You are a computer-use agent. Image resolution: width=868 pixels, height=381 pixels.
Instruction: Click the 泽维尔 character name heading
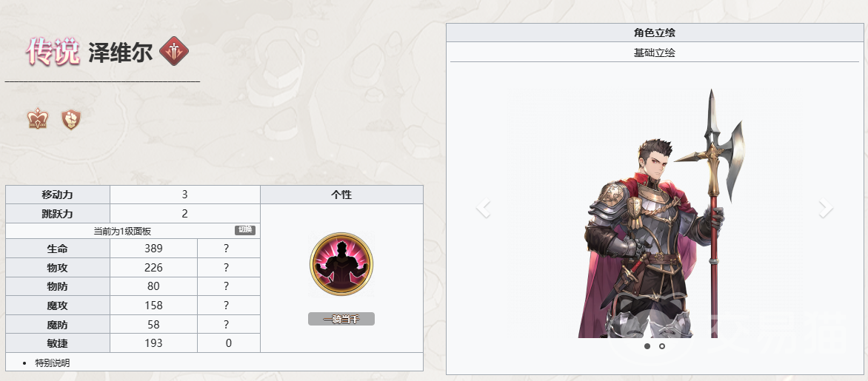pyautogui.click(x=120, y=52)
